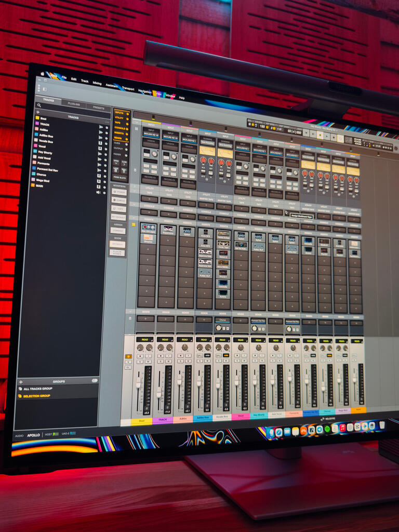This screenshot has width=399, height=532.
Task: Switch to the PLUG-INS tab
Action: (74, 103)
